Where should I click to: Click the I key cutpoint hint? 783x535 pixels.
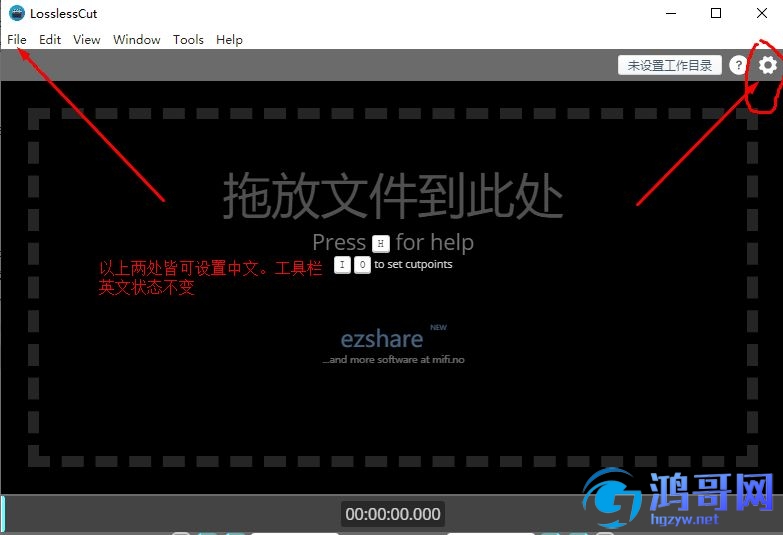(342, 265)
